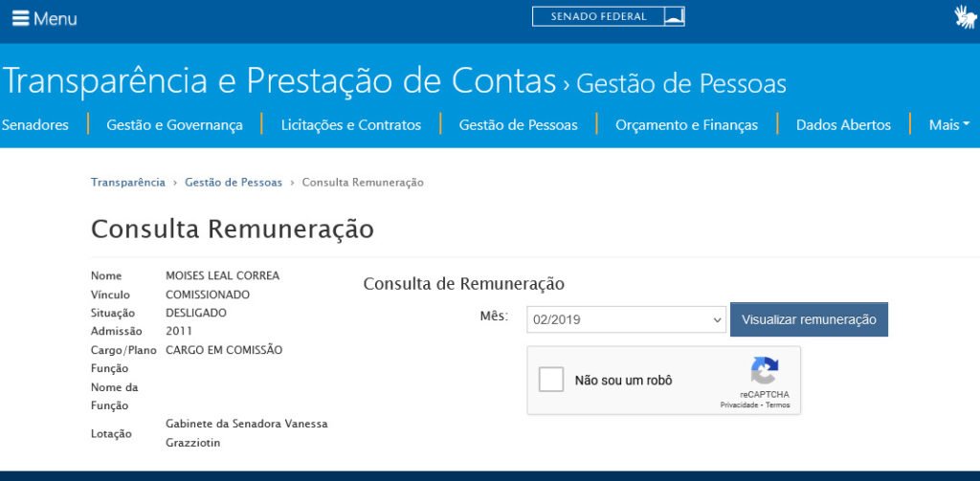This screenshot has width=980, height=481.
Task: Check the 'Não sou um robô' checkbox
Action: [x=551, y=380]
